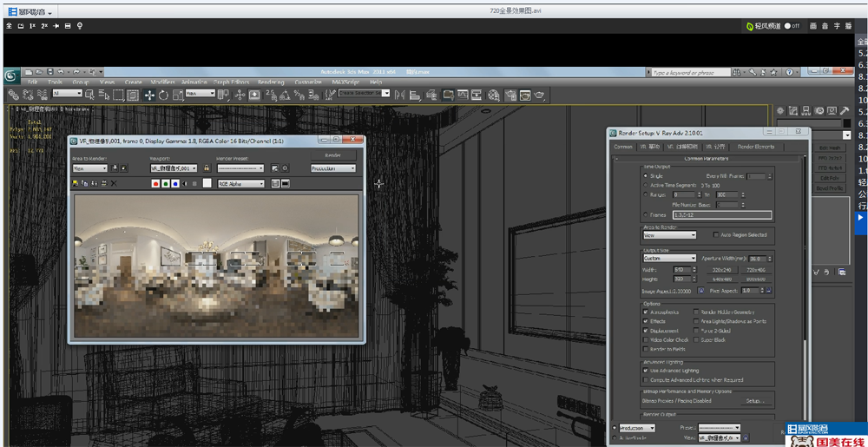Uncheck the Atmospherics checkbox
This screenshot has width=868, height=447.
pyautogui.click(x=646, y=312)
